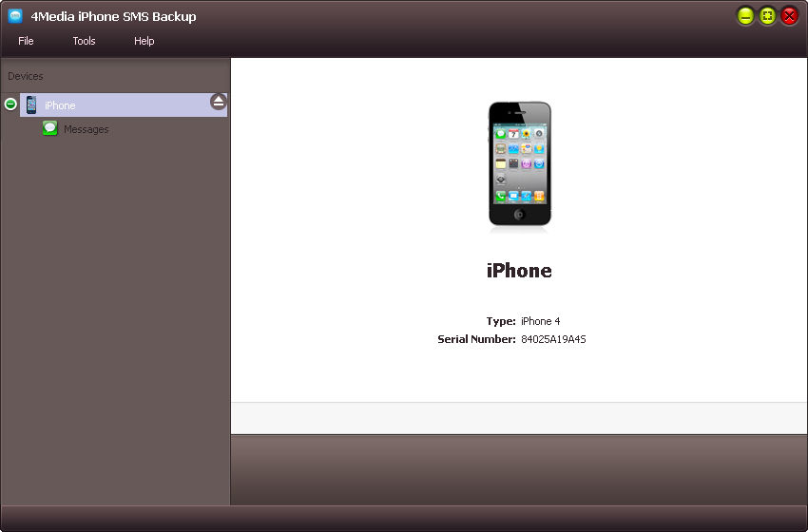This screenshot has height=532, width=808.
Task: Click the green Messages bubble icon
Action: 50,128
